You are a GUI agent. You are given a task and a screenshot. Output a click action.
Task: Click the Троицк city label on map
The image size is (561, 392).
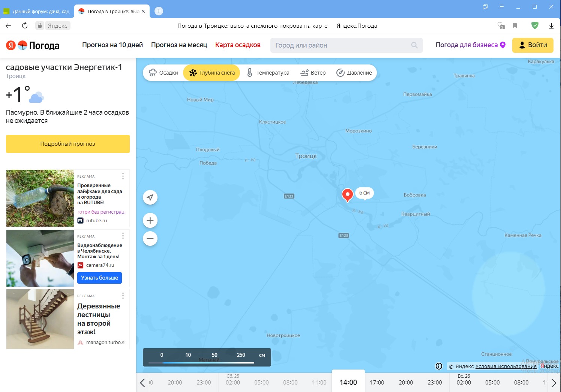pos(306,156)
